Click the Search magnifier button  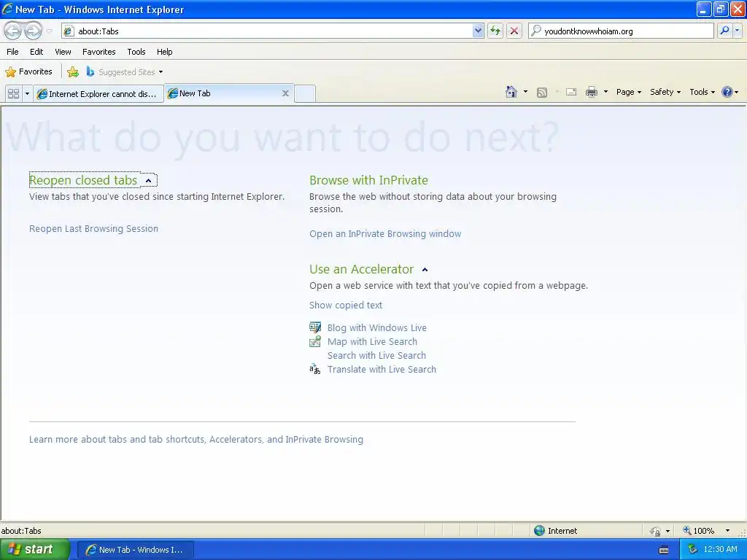pos(724,31)
